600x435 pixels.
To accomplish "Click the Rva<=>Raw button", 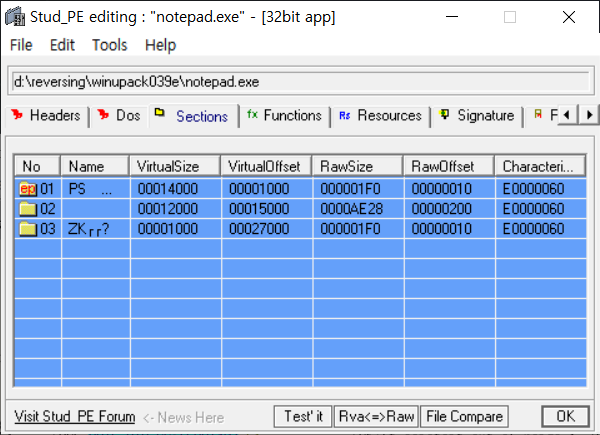I will [377, 416].
